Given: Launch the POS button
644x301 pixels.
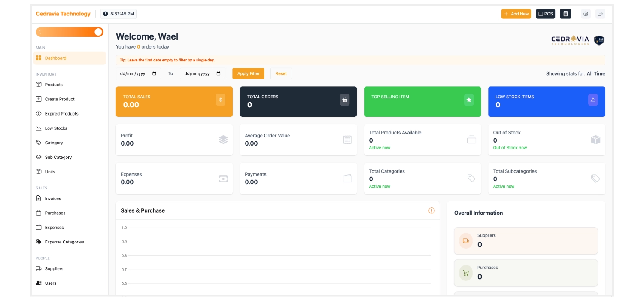Looking at the screenshot, I should tap(545, 14).
